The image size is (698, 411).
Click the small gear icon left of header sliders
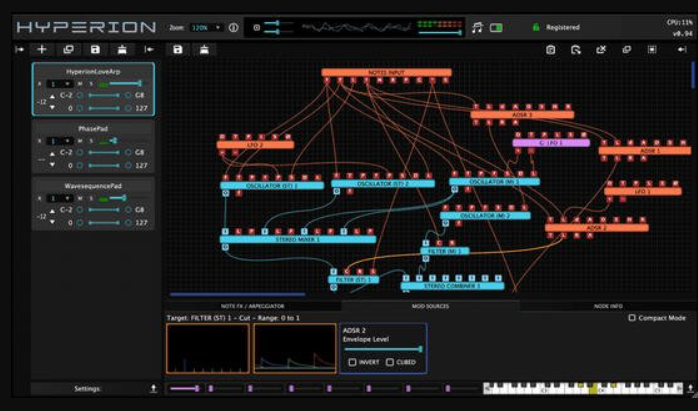click(257, 28)
